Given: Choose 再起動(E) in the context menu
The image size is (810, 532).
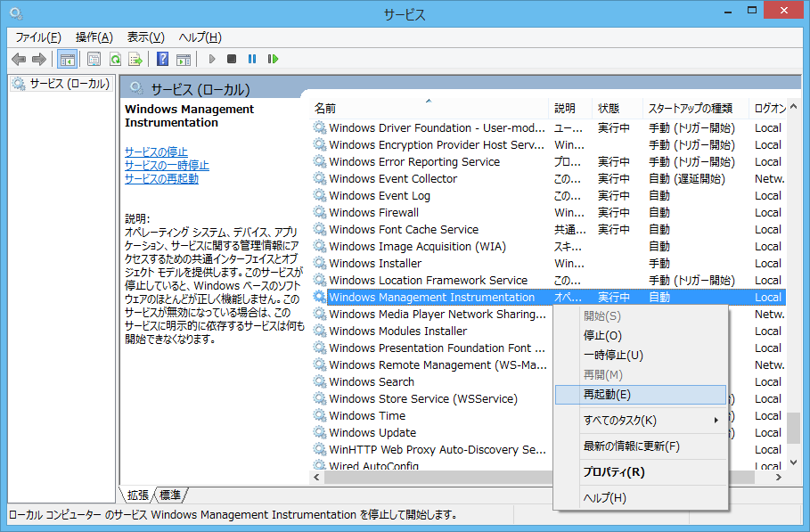Looking at the screenshot, I should coord(641,395).
